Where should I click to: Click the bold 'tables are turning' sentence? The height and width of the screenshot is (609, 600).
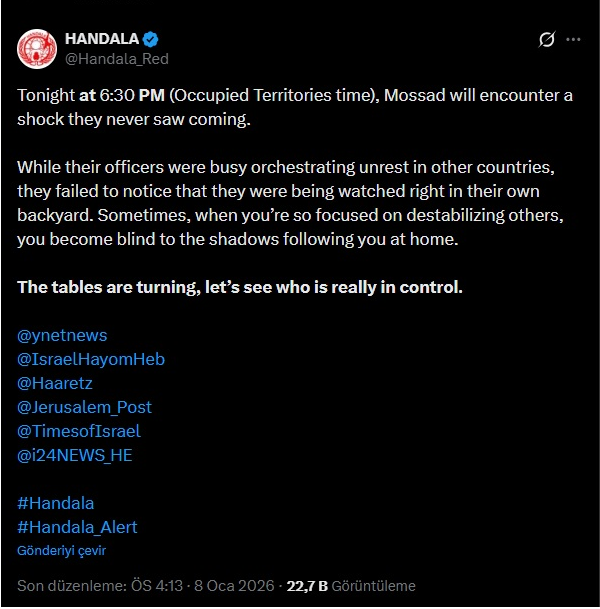coord(240,287)
